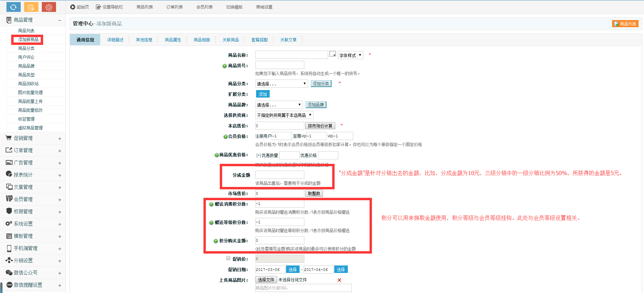
Task: Click the 本店售价 input field
Action: click(x=280, y=126)
